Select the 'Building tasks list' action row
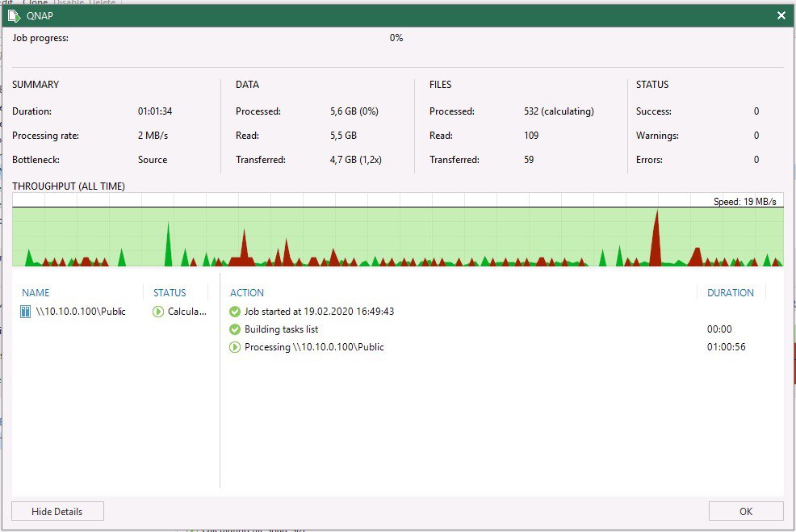This screenshot has width=796, height=532. [x=497, y=329]
